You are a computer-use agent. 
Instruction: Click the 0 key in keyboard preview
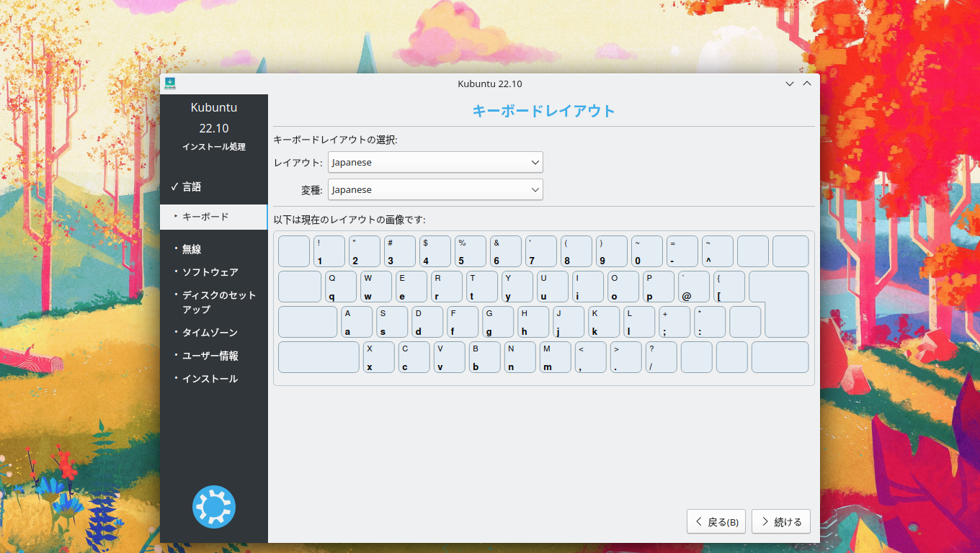pyautogui.click(x=647, y=251)
